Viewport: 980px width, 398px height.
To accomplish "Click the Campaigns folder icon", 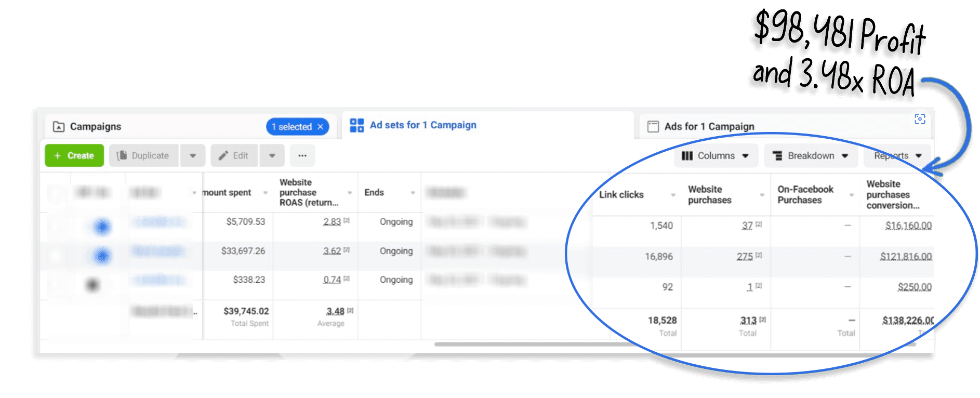I will (59, 127).
